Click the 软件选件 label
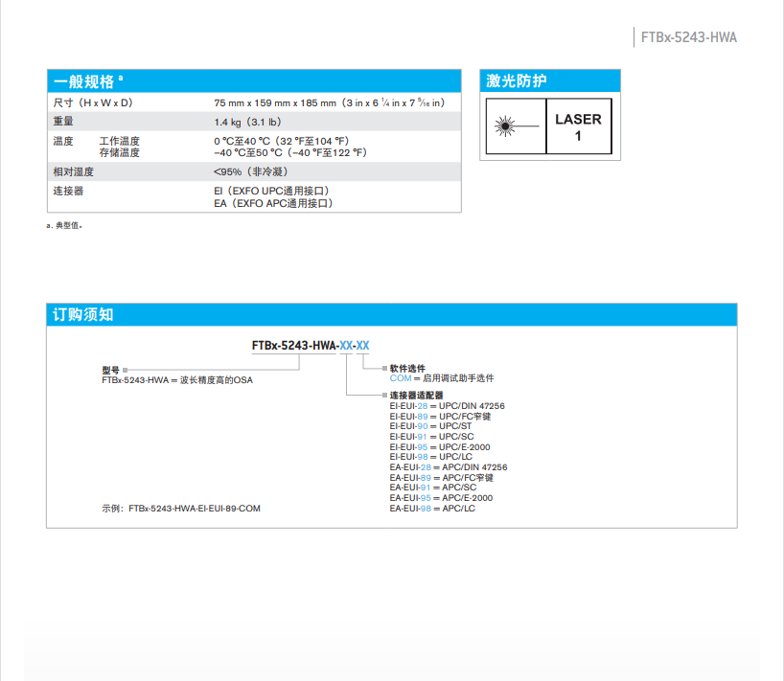 tap(407, 368)
